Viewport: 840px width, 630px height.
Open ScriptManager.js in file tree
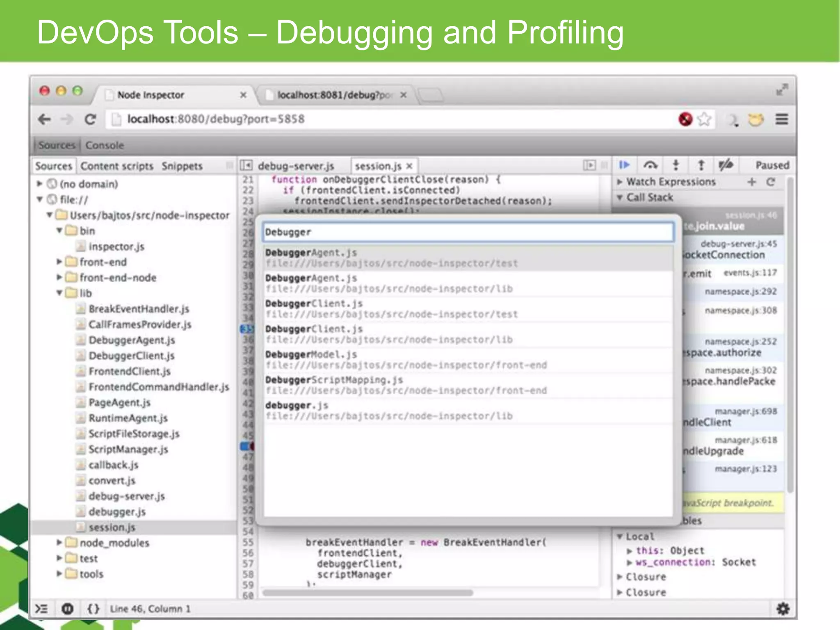pyautogui.click(x=128, y=450)
